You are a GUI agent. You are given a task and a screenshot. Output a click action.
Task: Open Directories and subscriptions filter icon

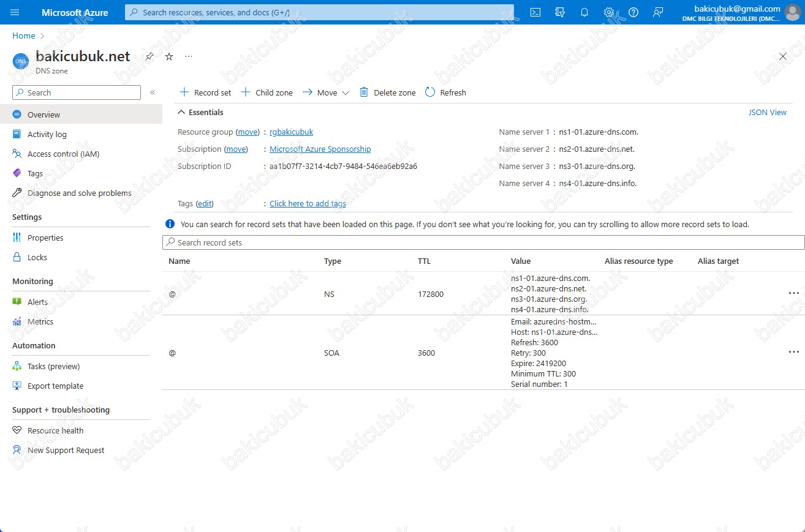click(560, 12)
